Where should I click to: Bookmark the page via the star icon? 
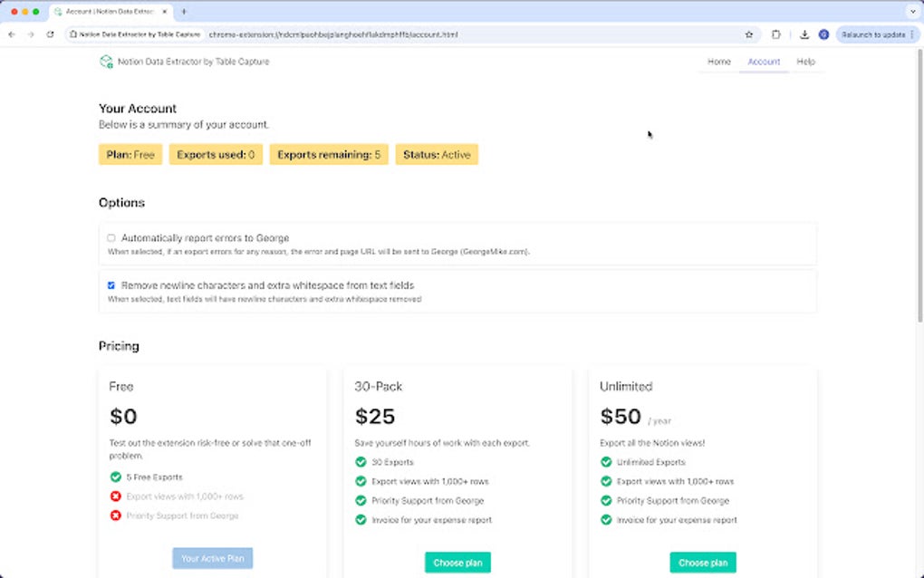[x=748, y=34]
